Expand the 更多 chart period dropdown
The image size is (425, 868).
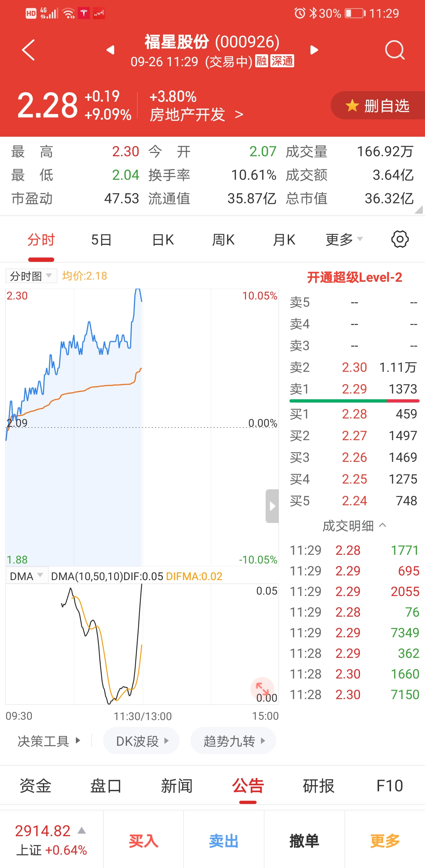(344, 239)
